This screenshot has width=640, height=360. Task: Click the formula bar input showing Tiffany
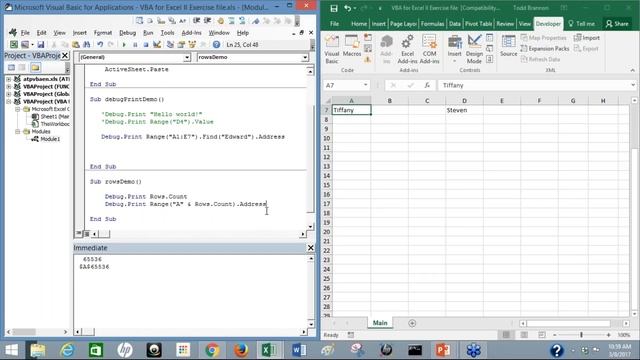point(535,85)
